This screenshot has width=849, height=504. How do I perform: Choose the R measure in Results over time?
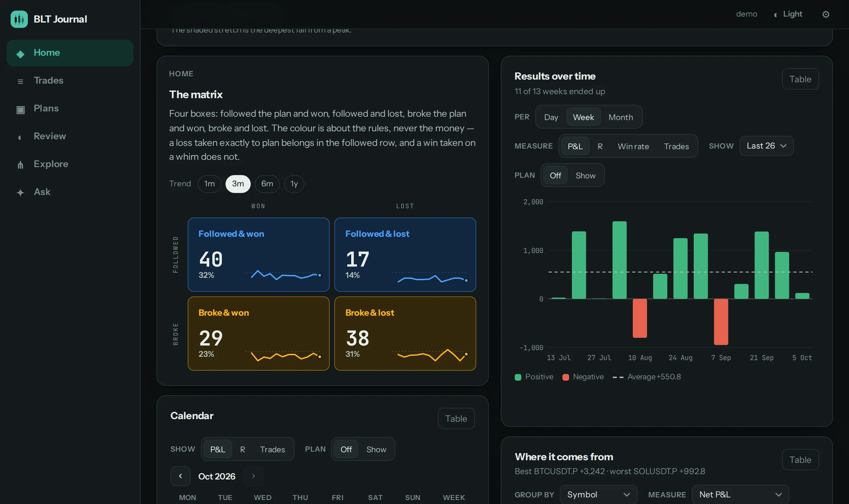click(600, 146)
